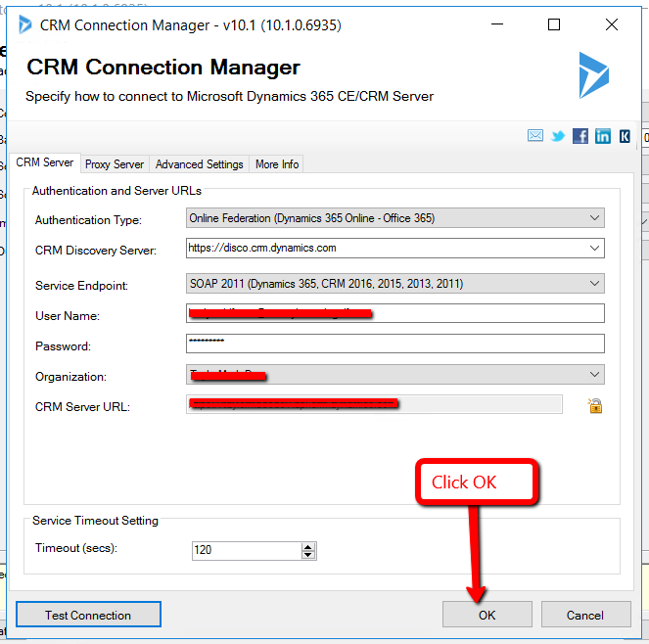Expand the Organization dropdown

pyautogui.click(x=594, y=375)
